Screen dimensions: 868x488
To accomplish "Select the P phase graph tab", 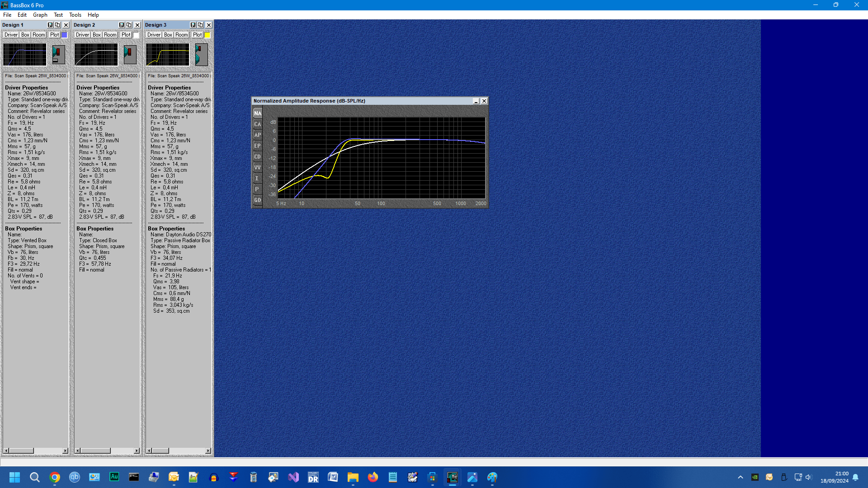I will (x=257, y=189).
